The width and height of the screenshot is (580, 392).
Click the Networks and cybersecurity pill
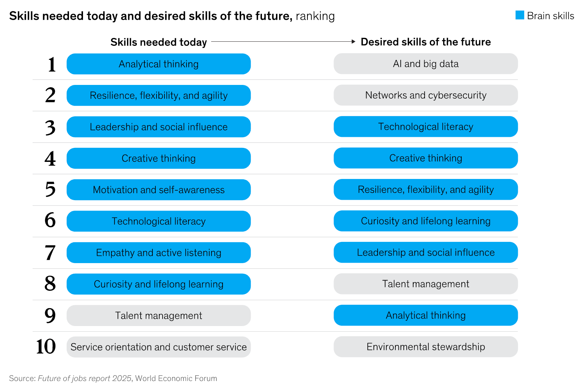[426, 95]
